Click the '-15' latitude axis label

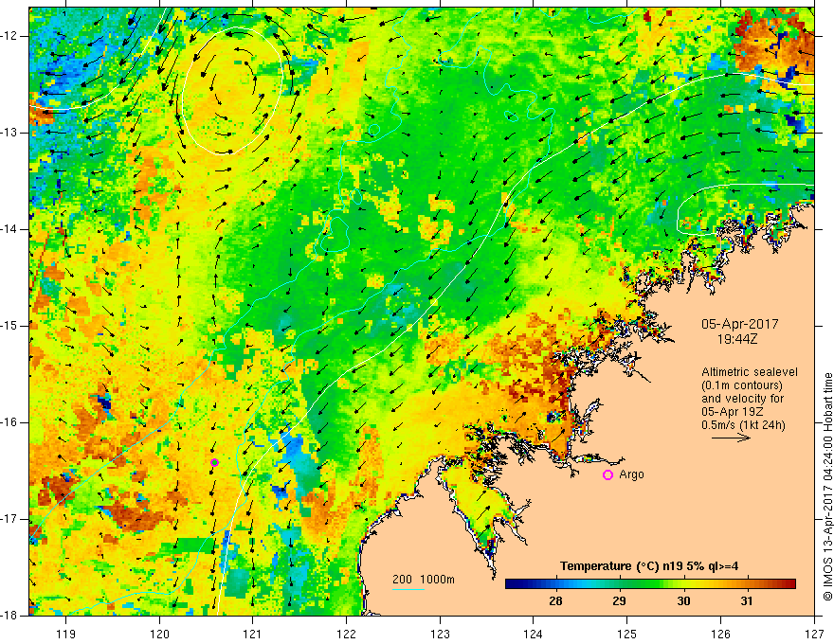[9, 326]
